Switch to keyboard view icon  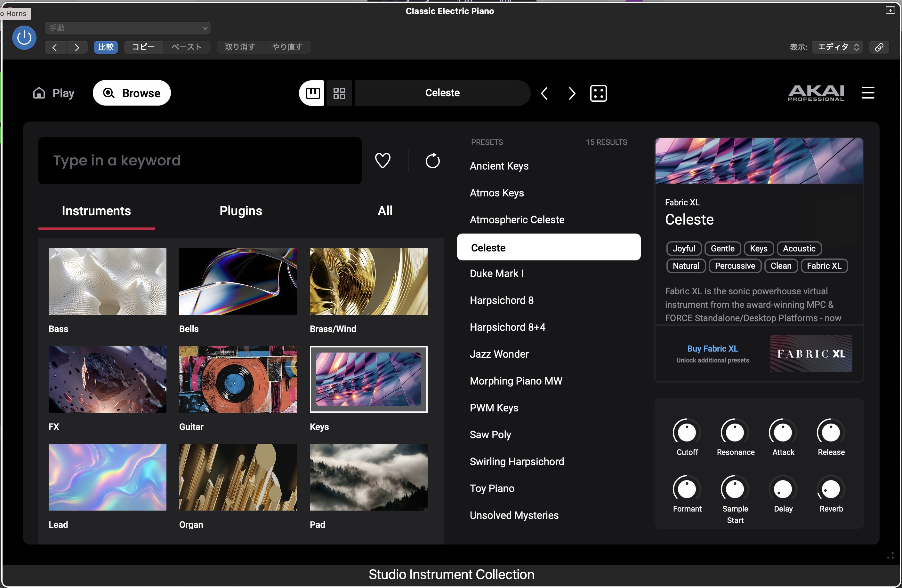coord(312,93)
